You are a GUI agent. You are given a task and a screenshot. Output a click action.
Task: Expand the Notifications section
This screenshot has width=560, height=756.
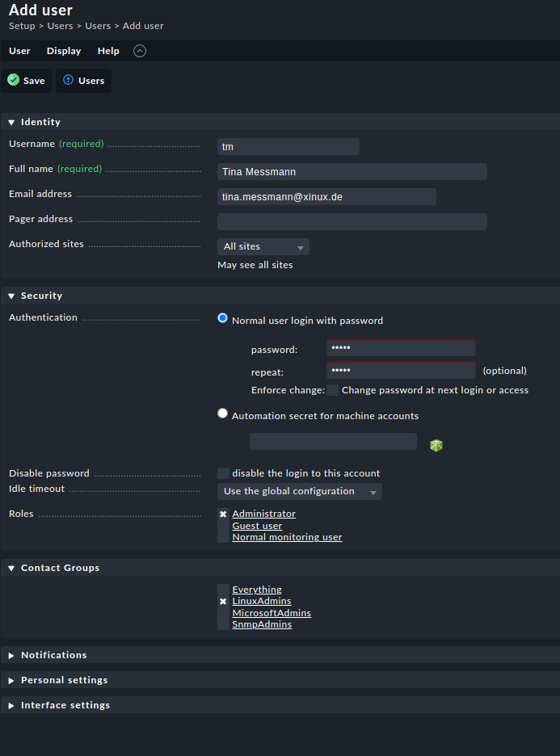click(x=11, y=655)
